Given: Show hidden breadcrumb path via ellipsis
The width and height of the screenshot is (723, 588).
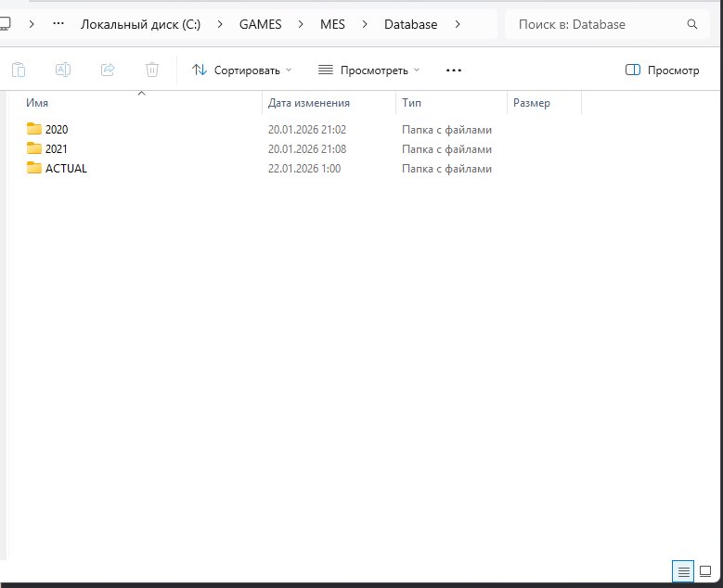Looking at the screenshot, I should click(58, 23).
